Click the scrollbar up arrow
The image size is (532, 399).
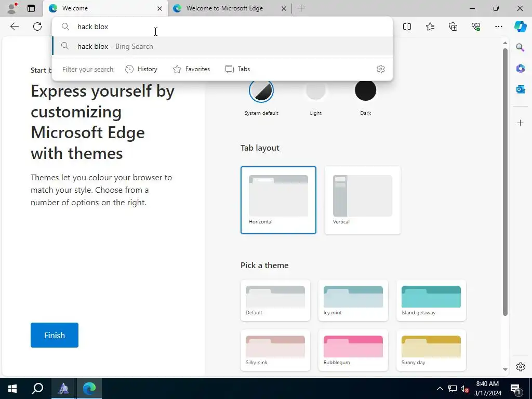[x=505, y=43]
